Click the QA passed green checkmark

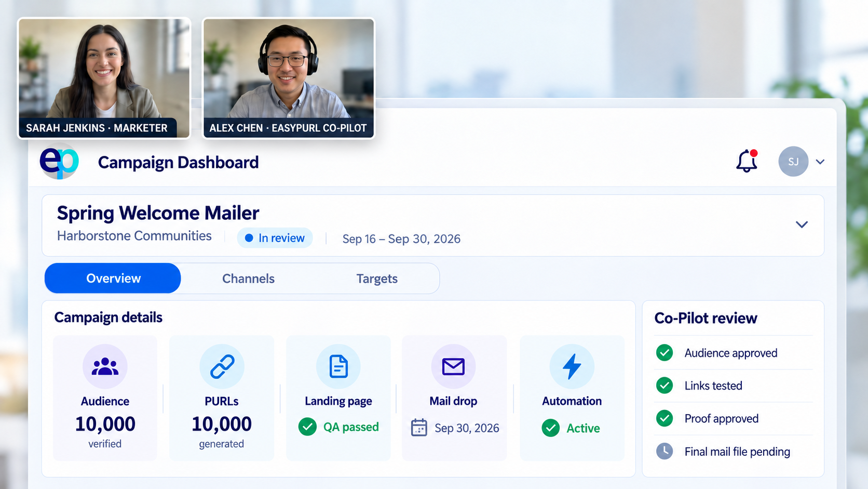pos(307,427)
